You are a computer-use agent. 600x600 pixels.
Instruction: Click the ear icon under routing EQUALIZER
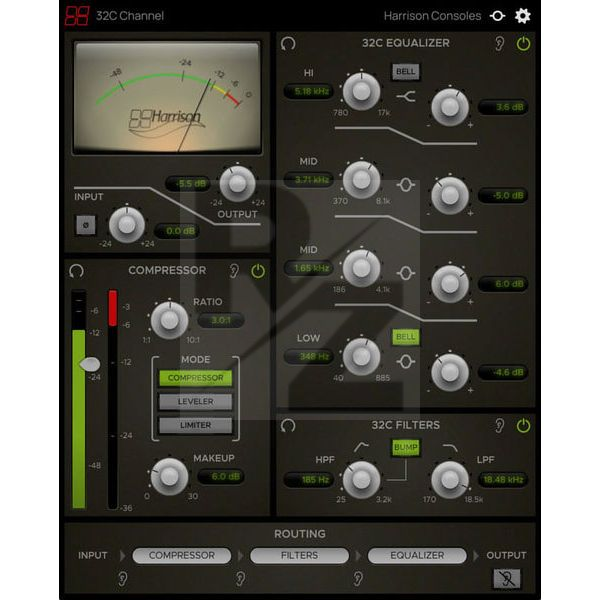coord(357,579)
